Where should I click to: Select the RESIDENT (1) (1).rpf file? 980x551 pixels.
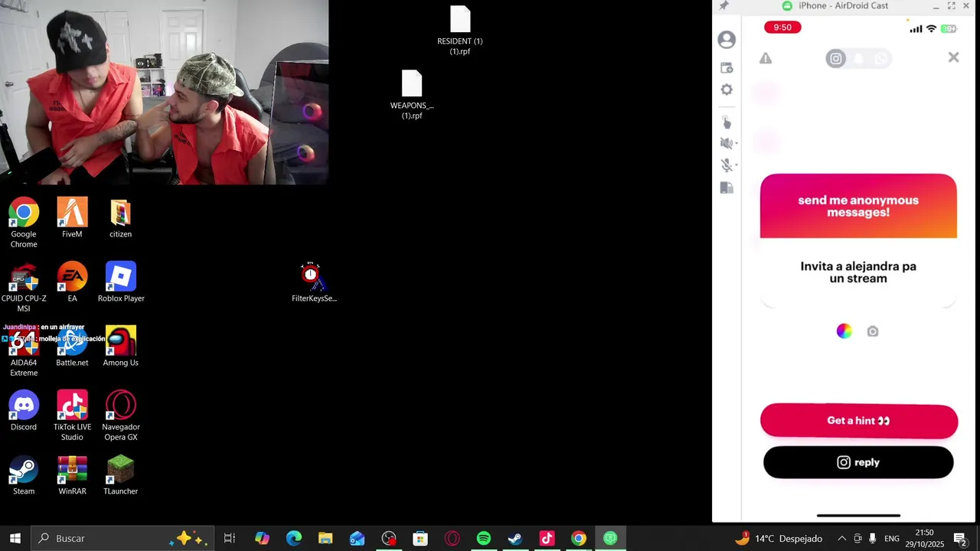(460, 31)
